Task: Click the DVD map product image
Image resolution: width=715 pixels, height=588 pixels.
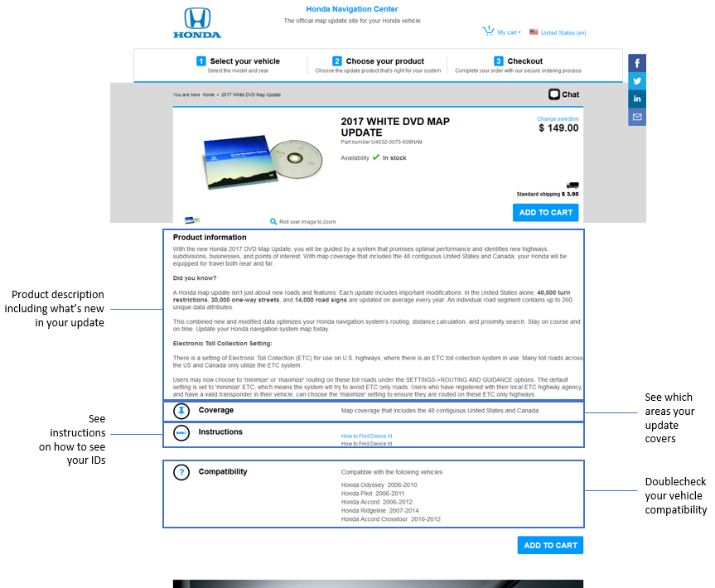Action: tap(263, 161)
